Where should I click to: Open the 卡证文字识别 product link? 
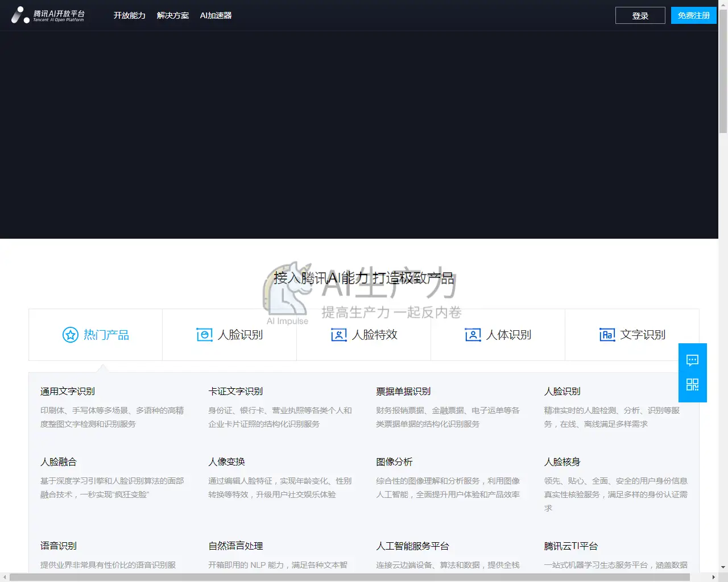(235, 391)
